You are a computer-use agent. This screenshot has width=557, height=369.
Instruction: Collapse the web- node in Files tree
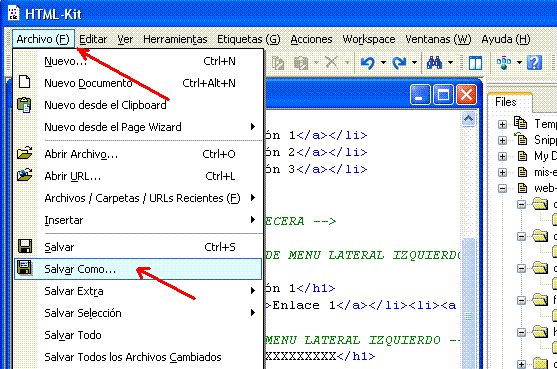[502, 188]
